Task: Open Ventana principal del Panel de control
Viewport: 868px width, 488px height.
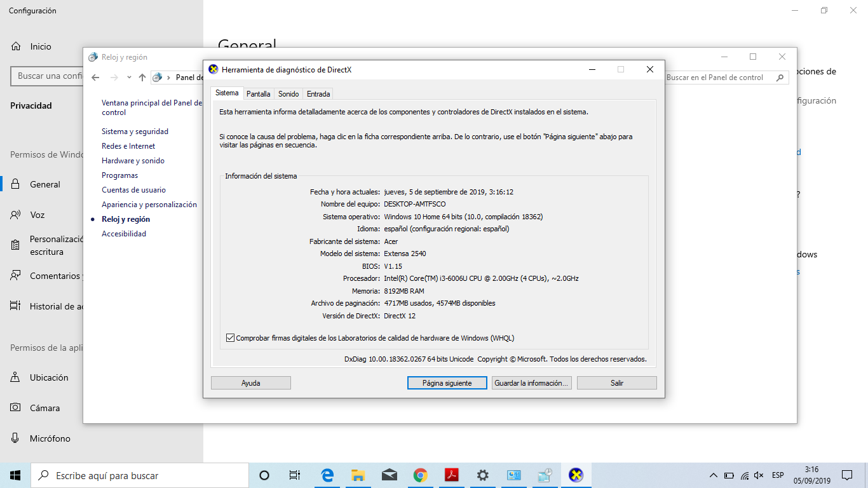Action: click(152, 107)
